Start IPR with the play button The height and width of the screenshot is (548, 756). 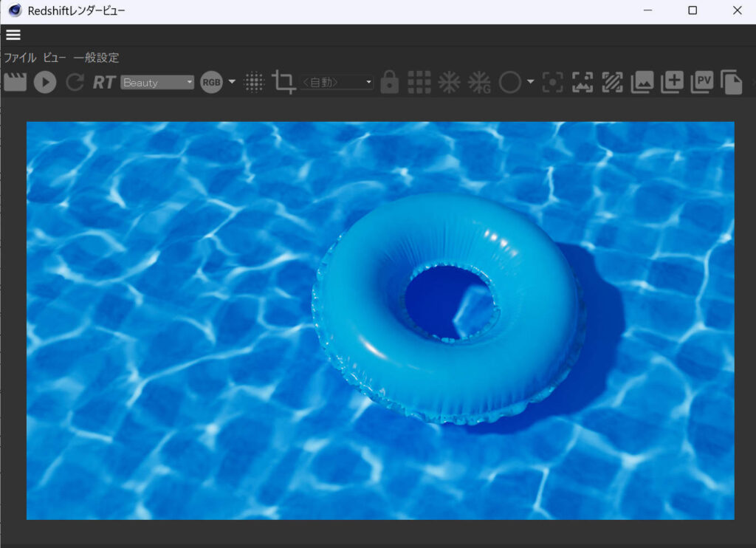(45, 82)
